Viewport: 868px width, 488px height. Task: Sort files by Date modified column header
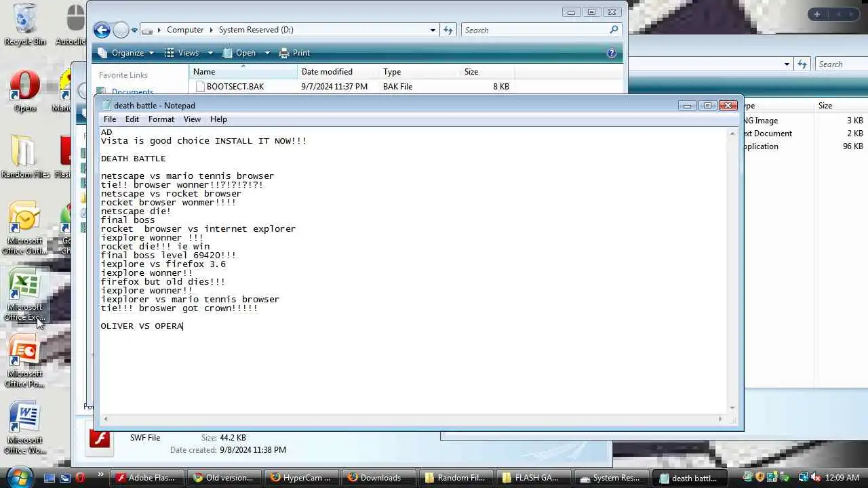(x=338, y=72)
